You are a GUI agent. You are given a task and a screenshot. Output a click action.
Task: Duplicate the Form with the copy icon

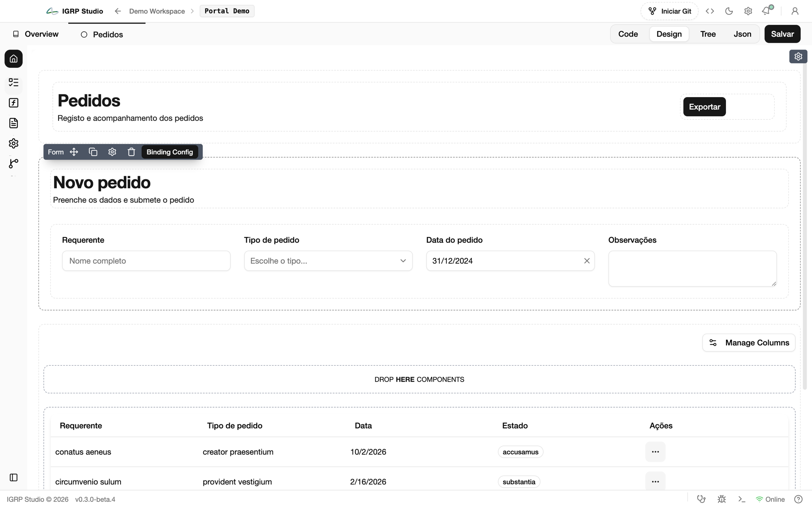[93, 152]
